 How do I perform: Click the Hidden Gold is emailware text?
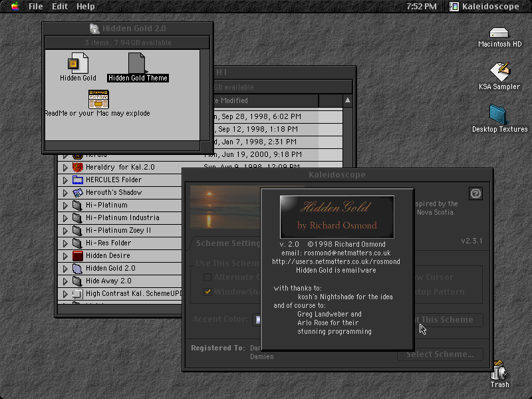[x=336, y=270]
